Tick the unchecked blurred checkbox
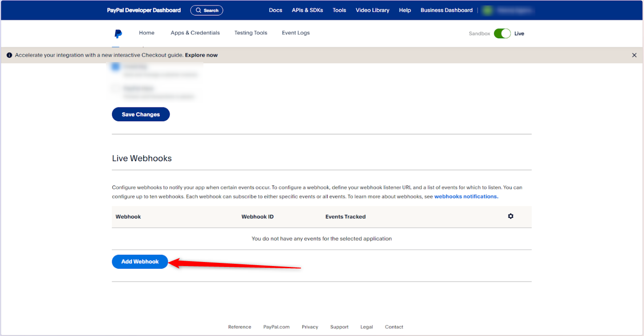The width and height of the screenshot is (644, 336). (116, 89)
